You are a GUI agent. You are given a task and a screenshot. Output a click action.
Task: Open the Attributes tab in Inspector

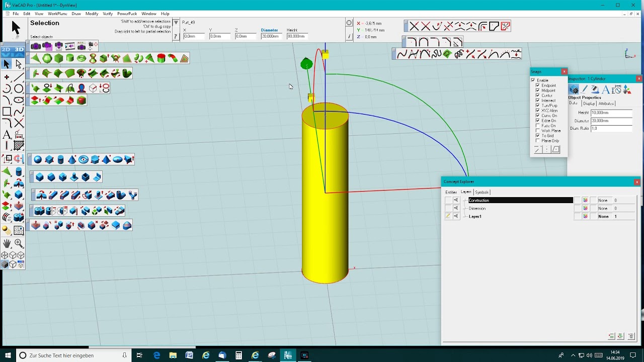click(x=606, y=104)
